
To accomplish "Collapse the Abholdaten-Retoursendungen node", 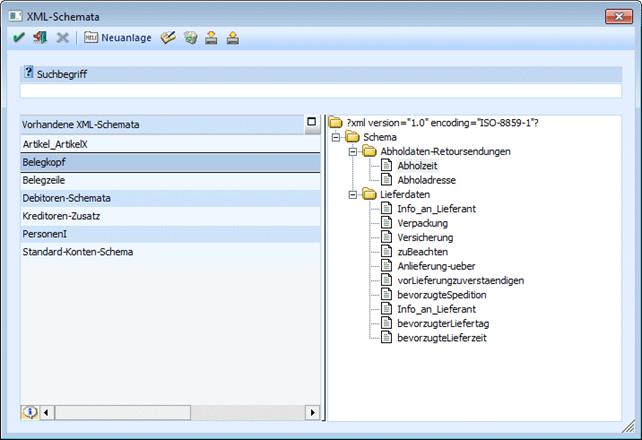I will tap(353, 151).
